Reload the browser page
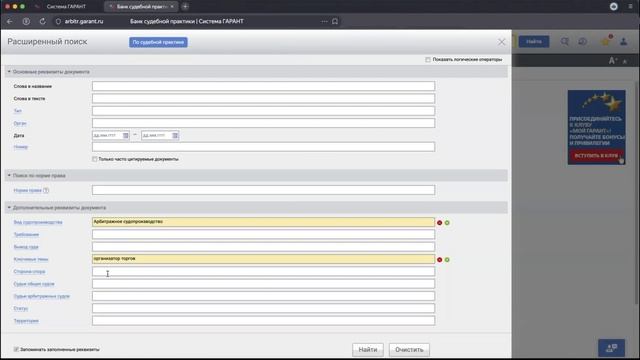The image size is (640, 360). pos(42,21)
